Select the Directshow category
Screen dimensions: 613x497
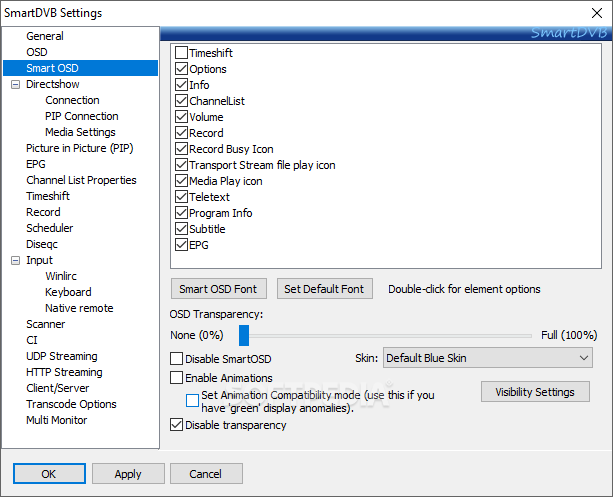[52, 84]
